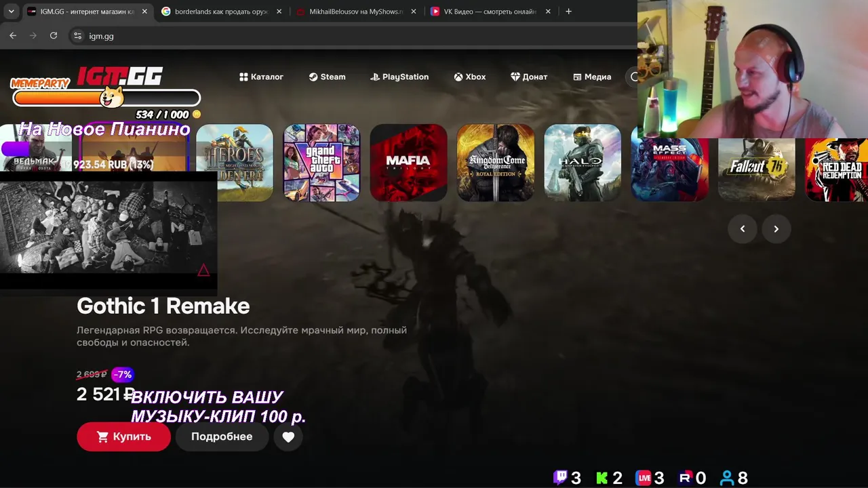Buy Gothic 1 Remake with Купить

pos(123,436)
